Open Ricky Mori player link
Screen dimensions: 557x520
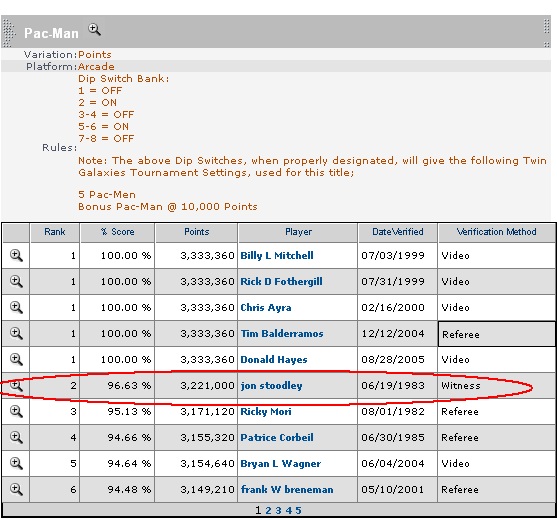pyautogui.click(x=266, y=411)
